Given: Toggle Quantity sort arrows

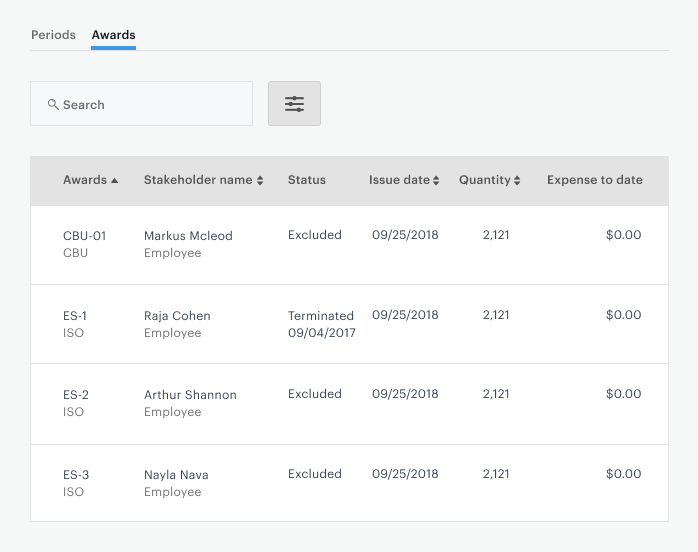Looking at the screenshot, I should [517, 180].
